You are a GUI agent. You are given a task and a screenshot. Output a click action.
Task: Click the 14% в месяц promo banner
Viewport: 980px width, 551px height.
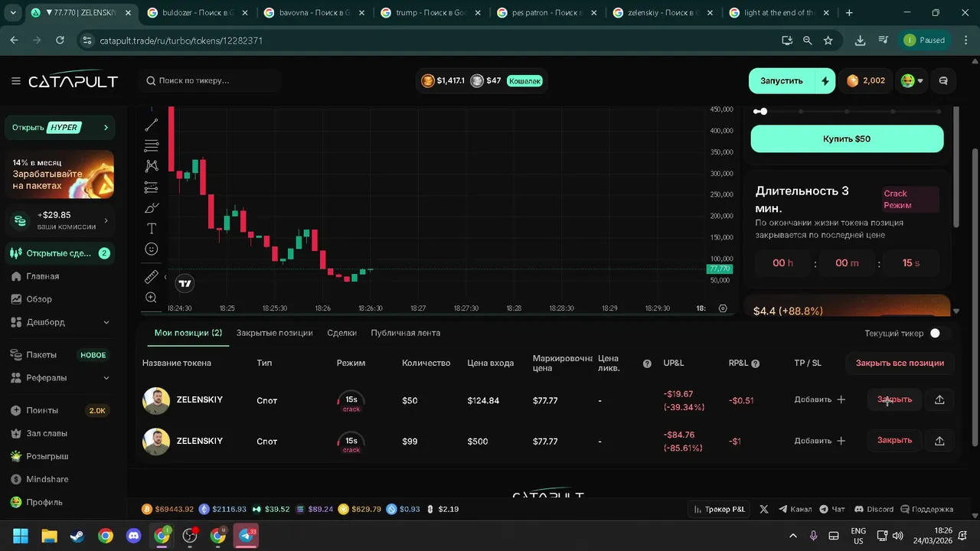tap(60, 174)
